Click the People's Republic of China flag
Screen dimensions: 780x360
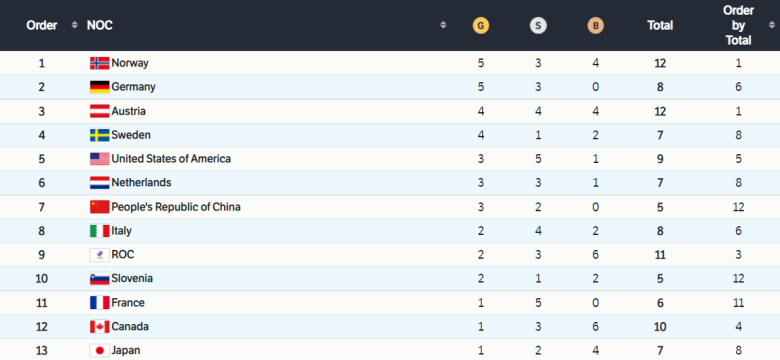tap(99, 207)
